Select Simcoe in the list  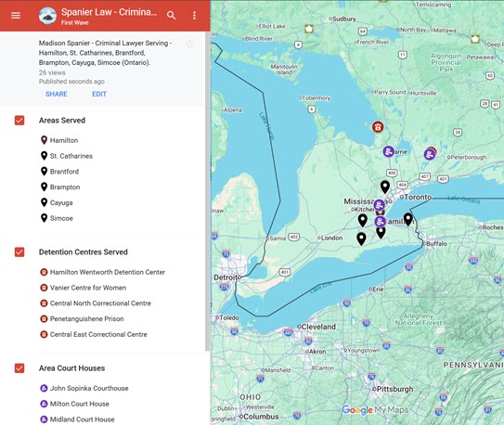click(x=57, y=218)
